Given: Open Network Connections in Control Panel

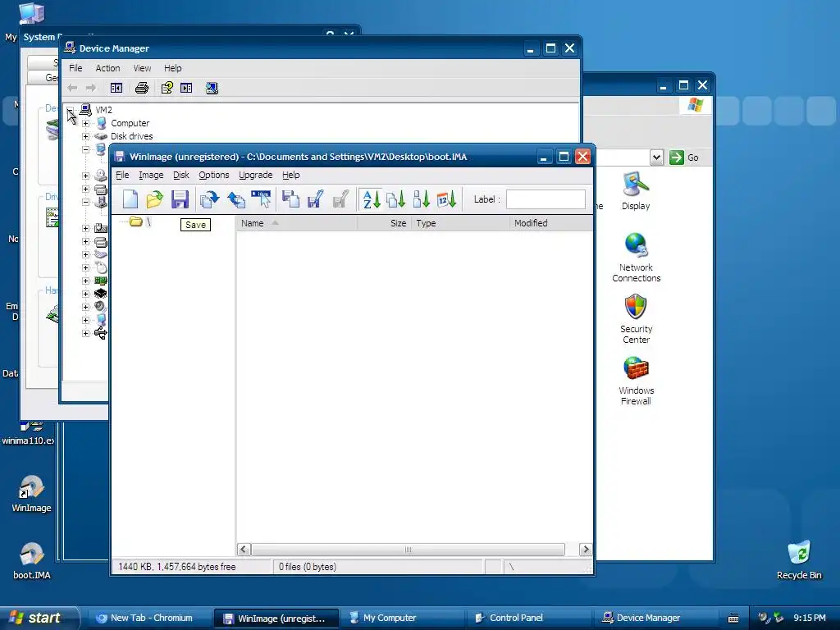Looking at the screenshot, I should coord(636,258).
